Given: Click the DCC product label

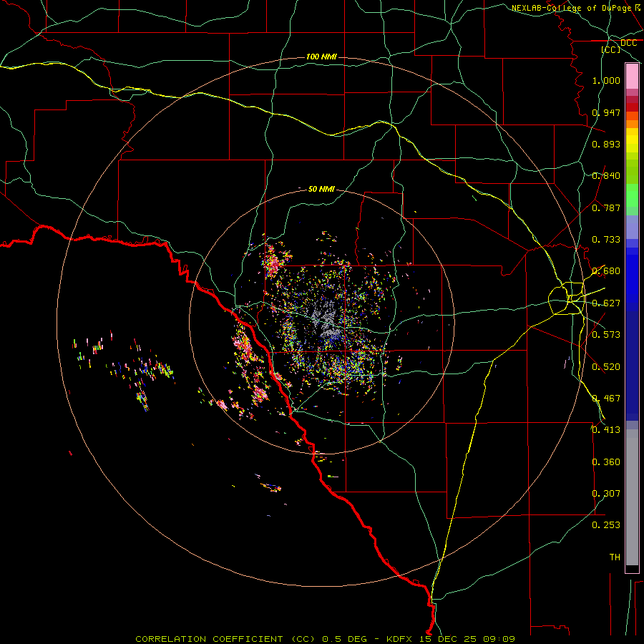Looking at the screenshot, I should pyautogui.click(x=628, y=43).
